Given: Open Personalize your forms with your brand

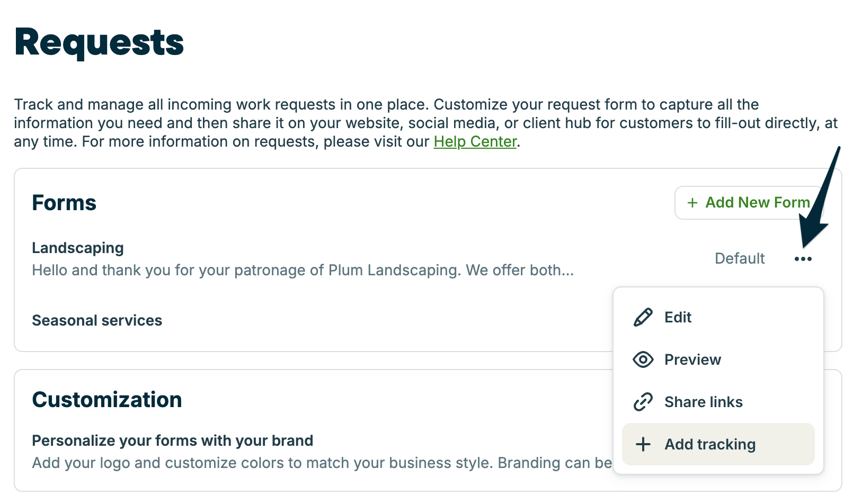Looking at the screenshot, I should point(172,440).
